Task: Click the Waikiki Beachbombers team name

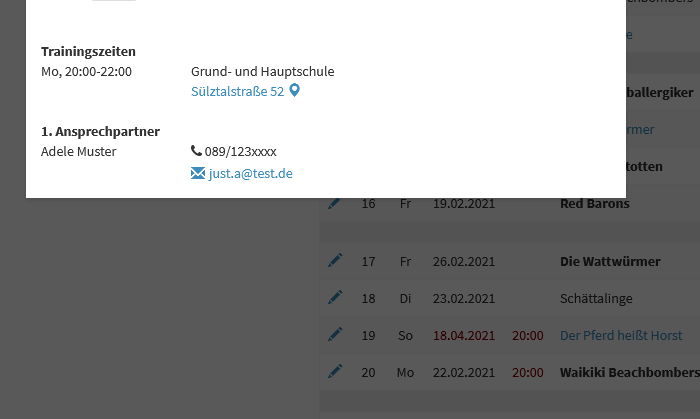Action: coord(629,372)
